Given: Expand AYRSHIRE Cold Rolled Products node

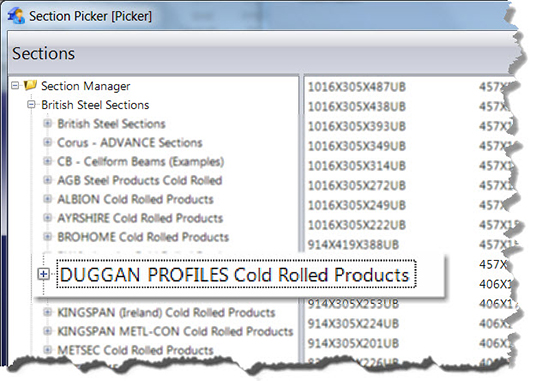Looking at the screenshot, I should point(47,217).
